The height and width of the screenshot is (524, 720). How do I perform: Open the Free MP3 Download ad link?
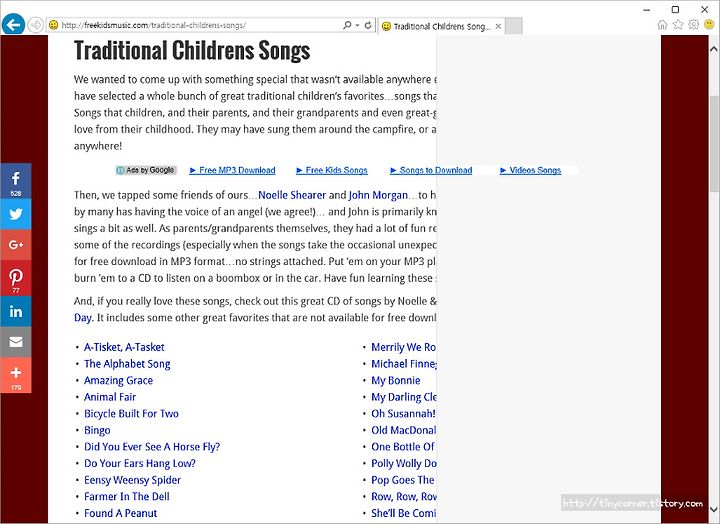[x=232, y=170]
